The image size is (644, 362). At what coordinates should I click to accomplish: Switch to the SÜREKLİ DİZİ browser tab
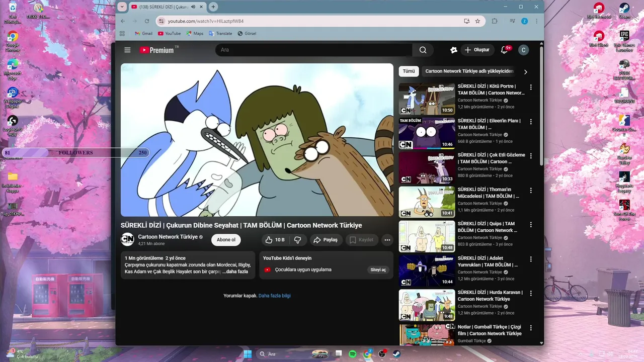point(166,7)
